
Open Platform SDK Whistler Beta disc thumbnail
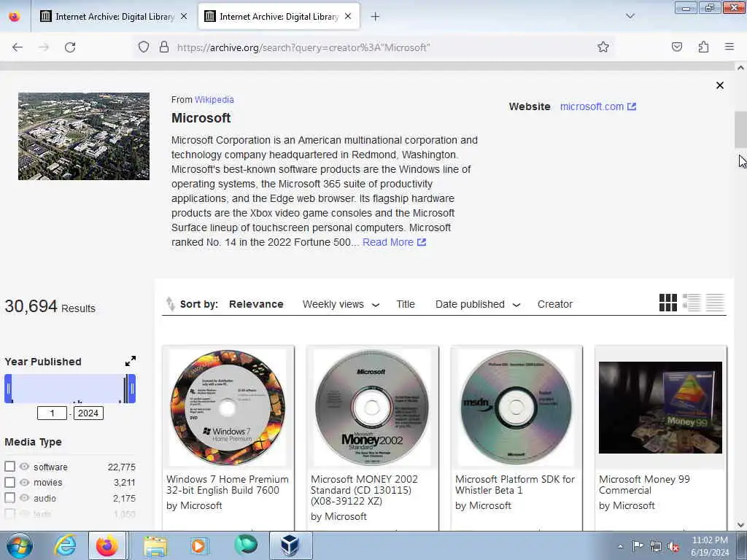pos(516,408)
